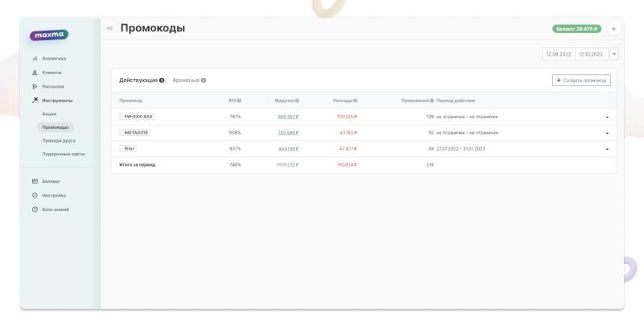This screenshot has height=327, width=644.
Task: Open the date range preset dropdown arrow
Action: coord(614,54)
